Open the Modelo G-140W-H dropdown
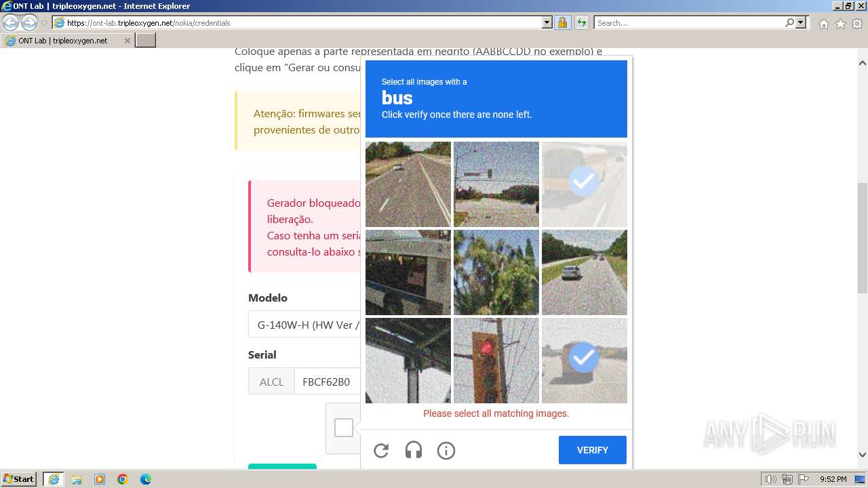Image resolution: width=868 pixels, height=488 pixels. click(x=304, y=325)
